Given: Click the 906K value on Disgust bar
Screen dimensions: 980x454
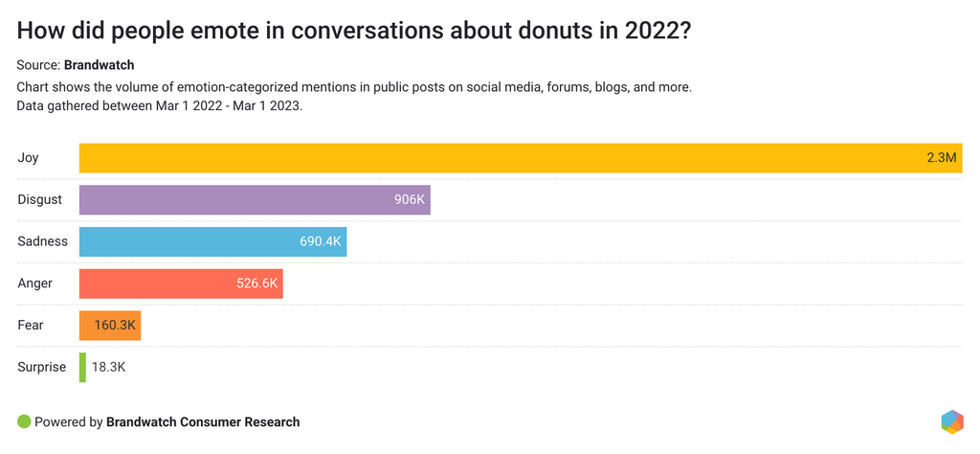Looking at the screenshot, I should (x=410, y=199).
